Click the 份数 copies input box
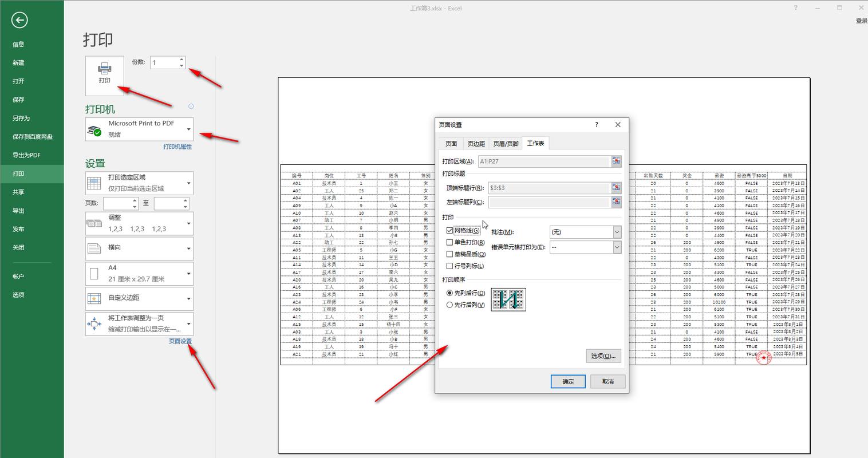This screenshot has width=868, height=458. pyautogui.click(x=164, y=62)
